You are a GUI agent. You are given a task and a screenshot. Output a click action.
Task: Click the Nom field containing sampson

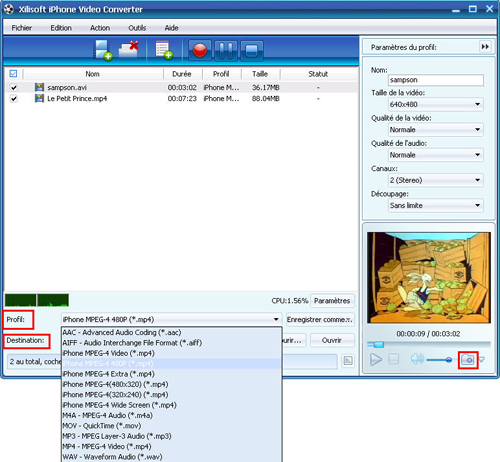coord(436,80)
